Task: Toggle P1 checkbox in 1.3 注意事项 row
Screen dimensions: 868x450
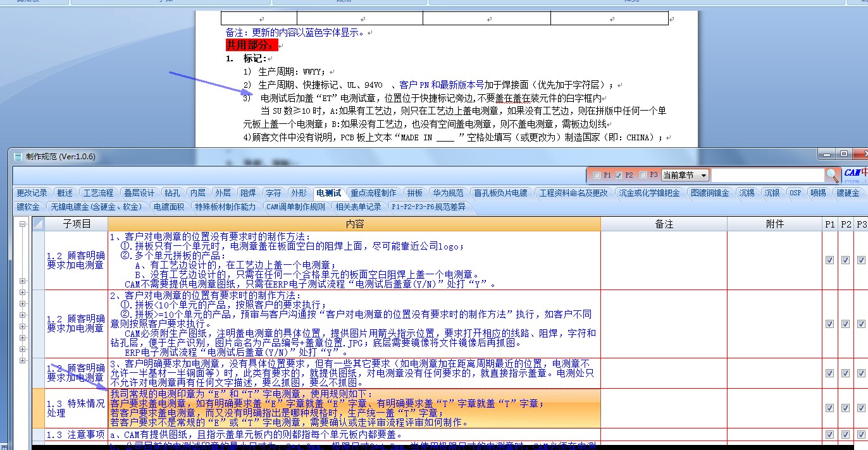Action: [x=829, y=434]
